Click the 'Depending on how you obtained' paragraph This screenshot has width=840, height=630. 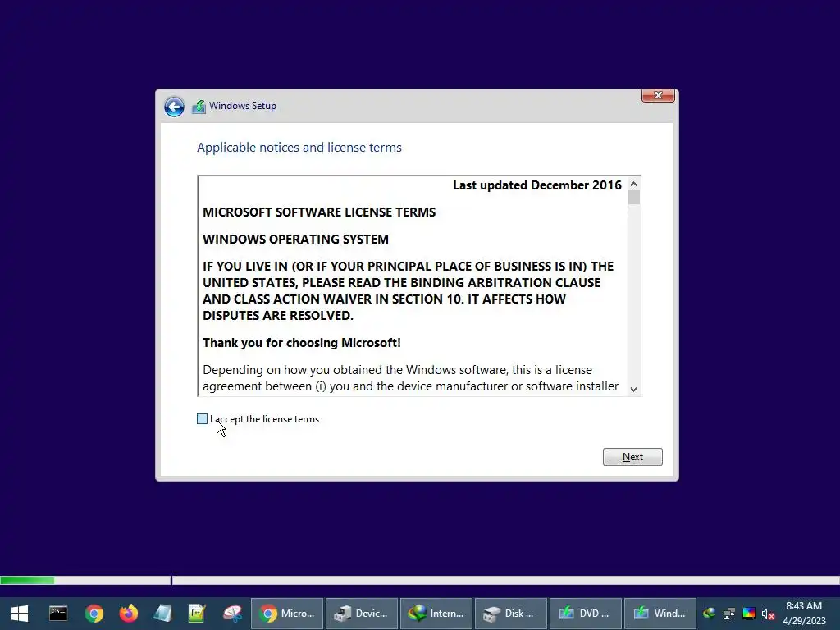click(x=410, y=378)
